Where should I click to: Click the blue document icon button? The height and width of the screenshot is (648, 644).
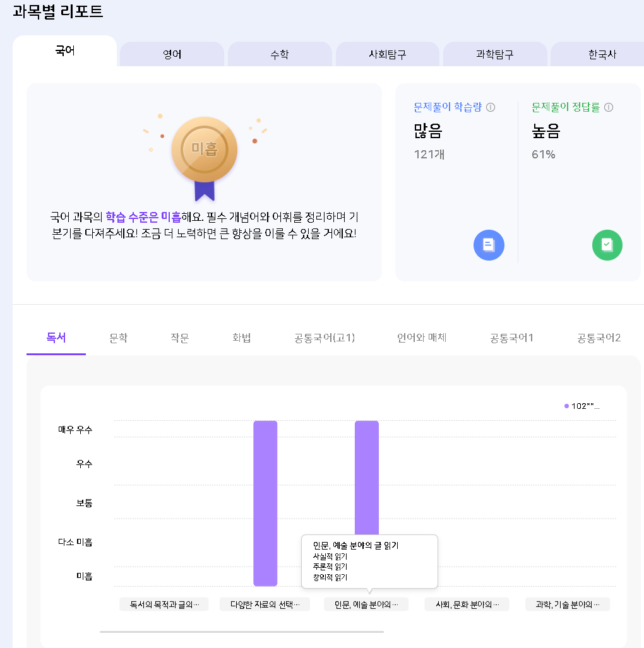489,245
